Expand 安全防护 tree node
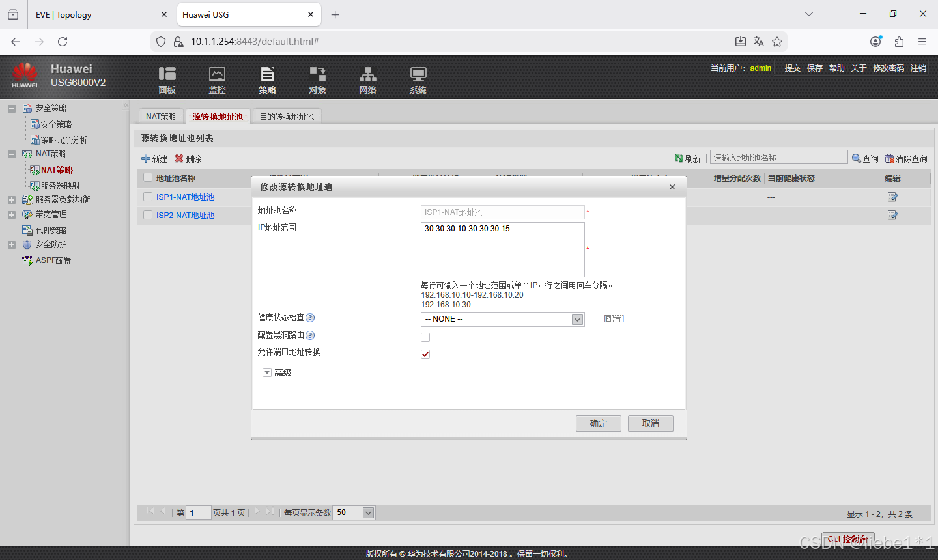 coord(12,245)
